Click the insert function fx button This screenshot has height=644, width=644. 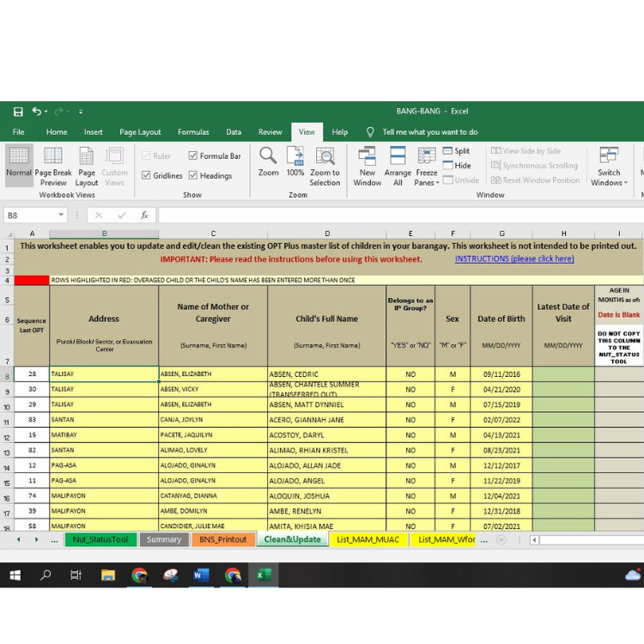click(x=144, y=216)
